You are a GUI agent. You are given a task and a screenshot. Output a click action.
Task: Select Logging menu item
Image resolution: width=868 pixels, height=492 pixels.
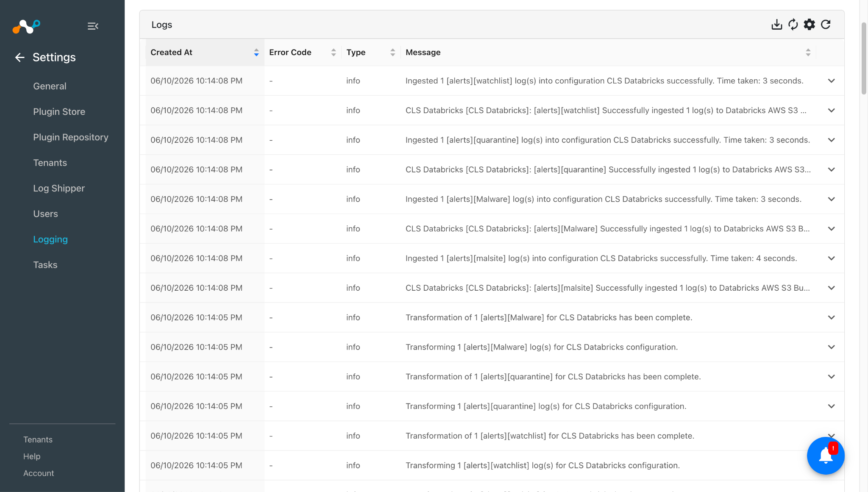50,239
